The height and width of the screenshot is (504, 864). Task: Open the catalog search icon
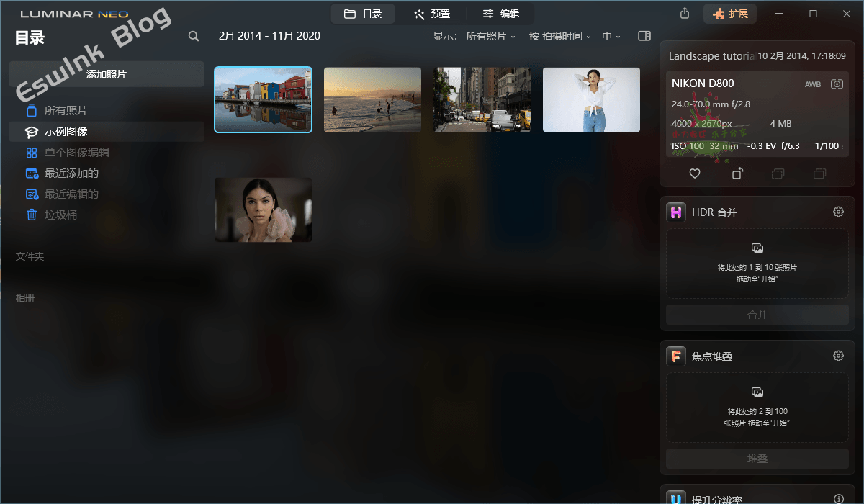pyautogui.click(x=194, y=36)
